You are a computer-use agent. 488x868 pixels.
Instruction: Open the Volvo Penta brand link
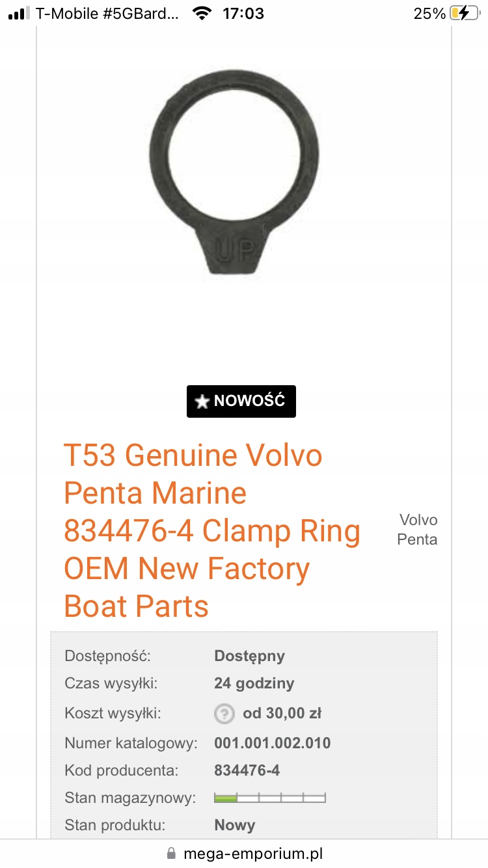[x=418, y=530]
